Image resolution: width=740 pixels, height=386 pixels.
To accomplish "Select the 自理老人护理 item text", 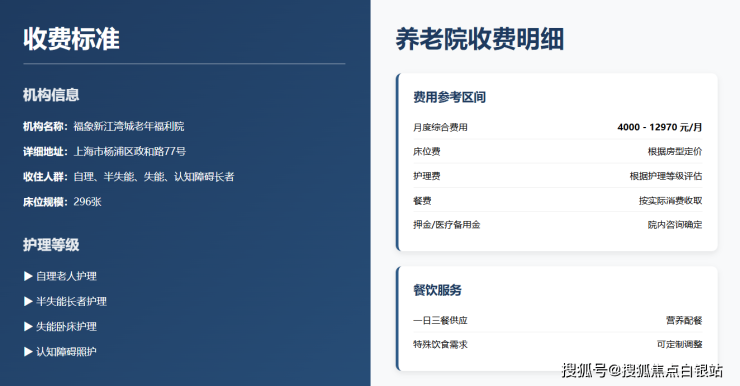I will click(67, 276).
